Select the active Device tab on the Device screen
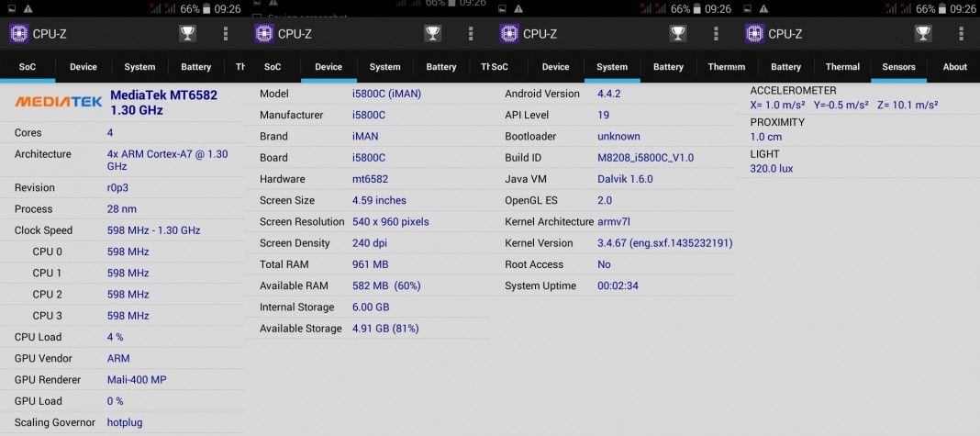Screen dimensions: 980x436 coord(329,67)
